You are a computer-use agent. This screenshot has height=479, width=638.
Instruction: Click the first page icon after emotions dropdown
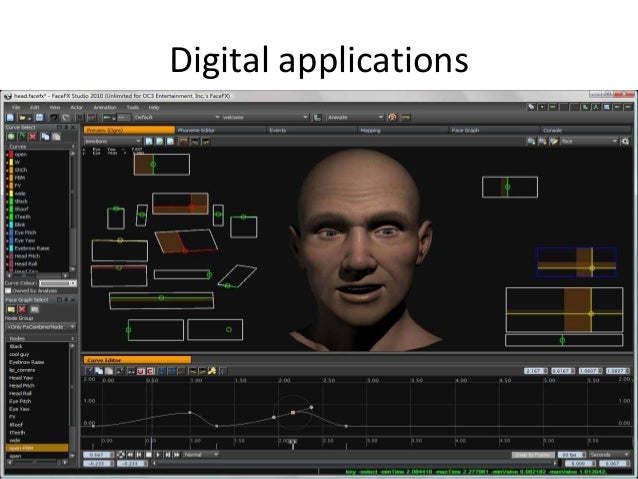tap(149, 141)
